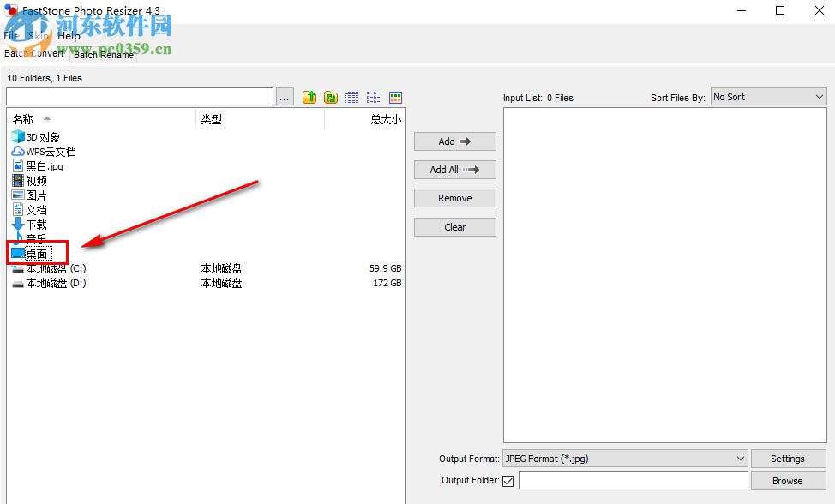Select 本地磁盘 (D:) drive name
Viewport: 835px width, 504px height.
[x=56, y=283]
